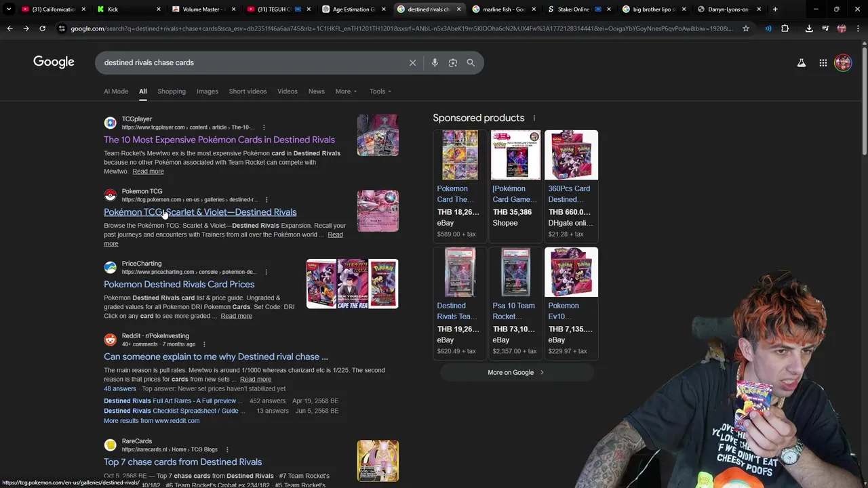
Task: Select the Short videos search tab
Action: click(x=248, y=91)
